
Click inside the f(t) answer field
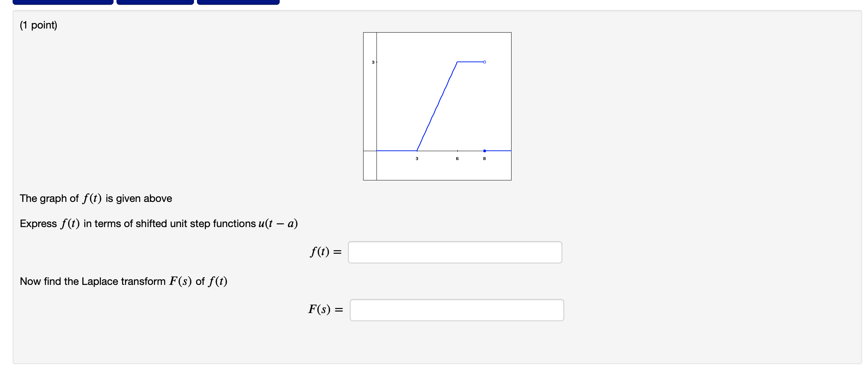click(454, 252)
